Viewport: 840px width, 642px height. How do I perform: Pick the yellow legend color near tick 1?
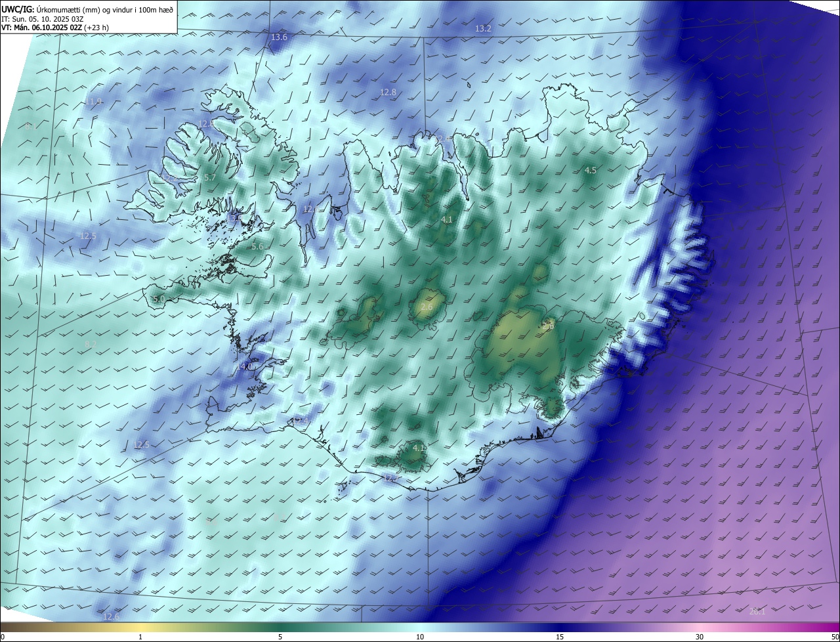tap(140, 628)
